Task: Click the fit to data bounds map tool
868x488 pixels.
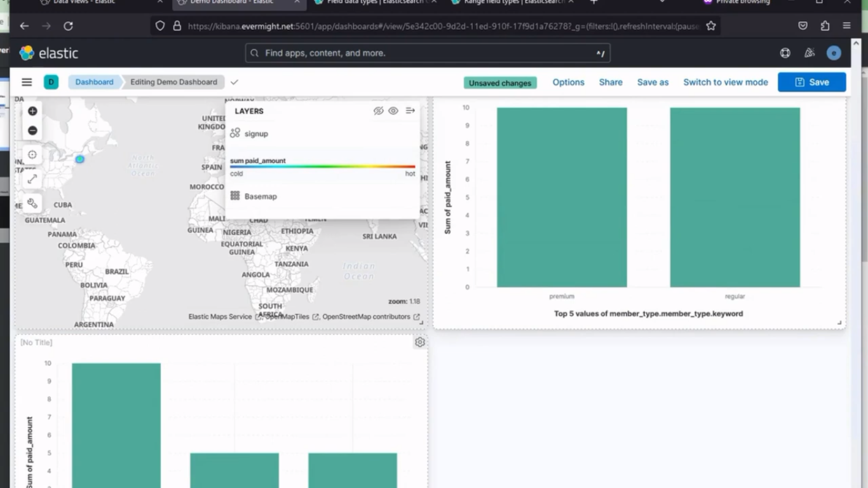Action: (32, 155)
